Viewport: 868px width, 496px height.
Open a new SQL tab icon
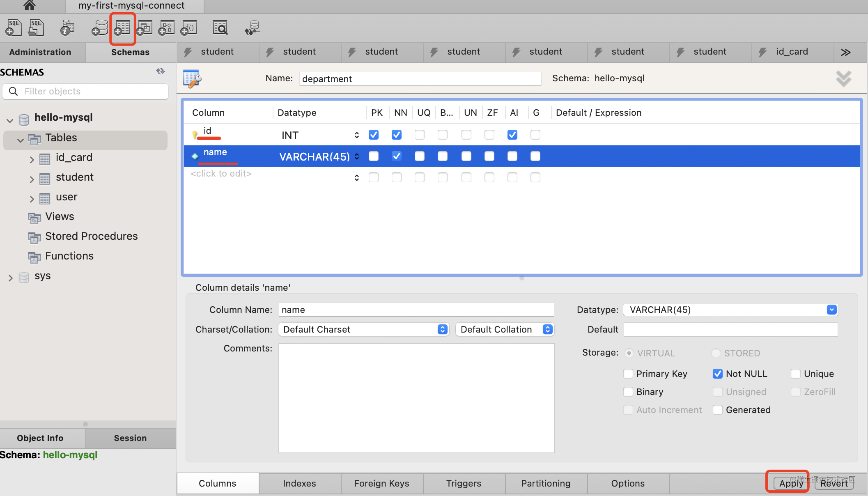click(14, 28)
